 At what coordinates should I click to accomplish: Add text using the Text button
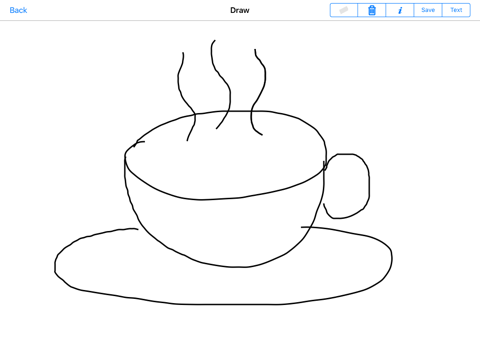tap(456, 10)
